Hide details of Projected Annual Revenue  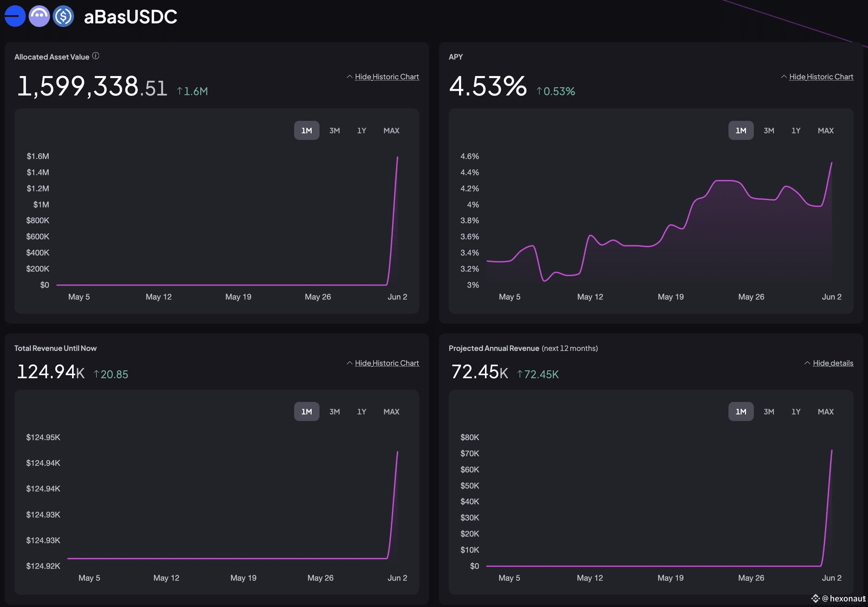tap(833, 363)
